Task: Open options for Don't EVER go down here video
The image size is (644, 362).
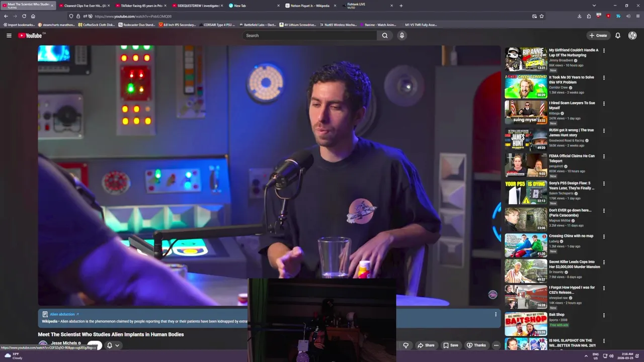Action: tap(604, 211)
